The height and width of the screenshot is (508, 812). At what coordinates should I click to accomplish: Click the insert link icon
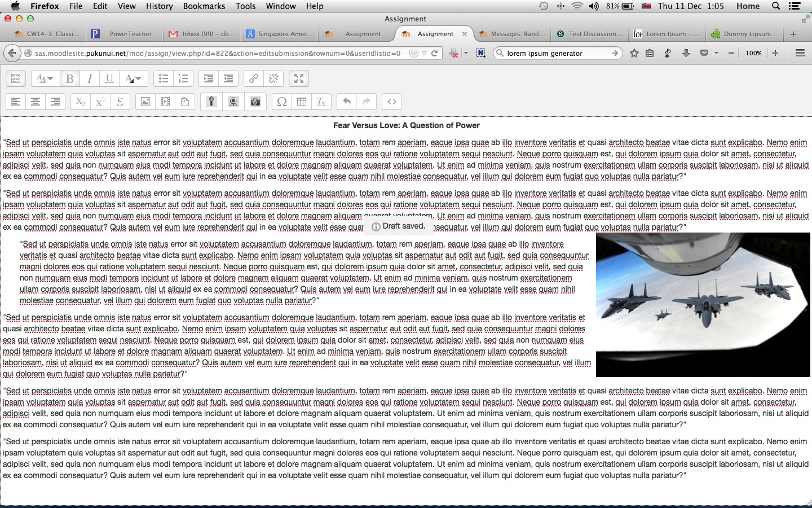(254, 78)
